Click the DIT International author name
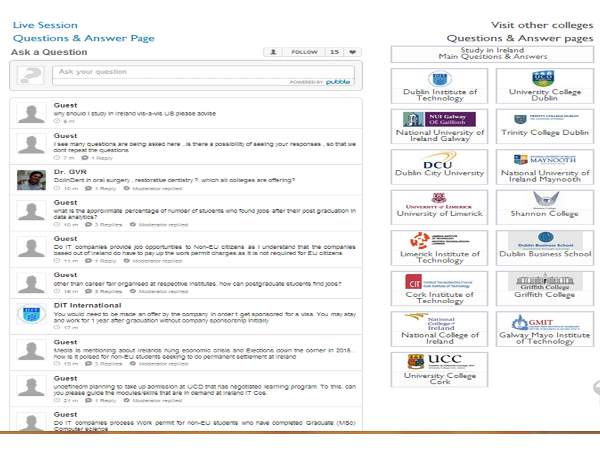600x450 pixels. click(88, 305)
